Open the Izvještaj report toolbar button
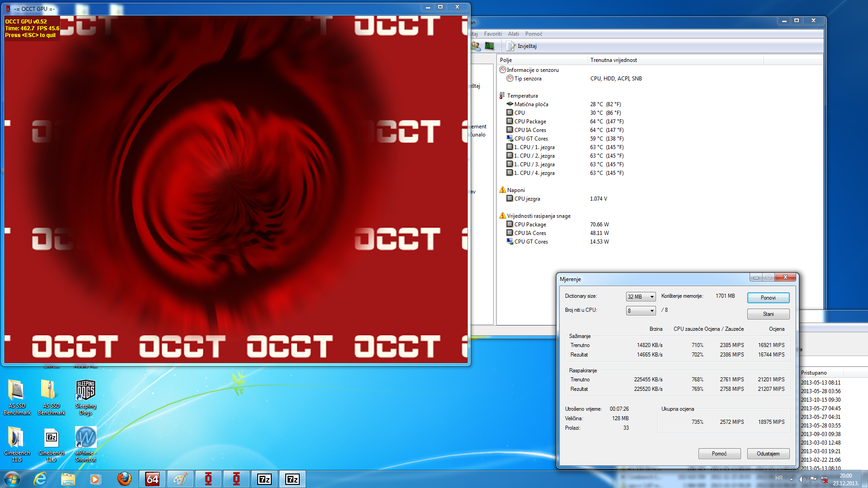 click(522, 46)
